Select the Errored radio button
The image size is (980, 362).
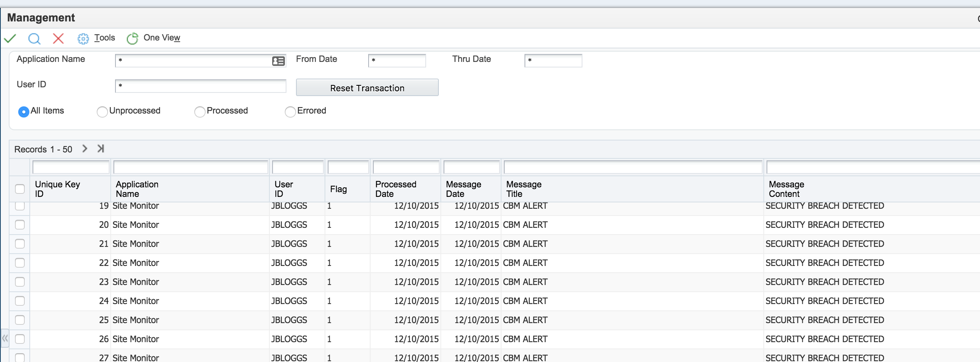pyautogui.click(x=290, y=112)
